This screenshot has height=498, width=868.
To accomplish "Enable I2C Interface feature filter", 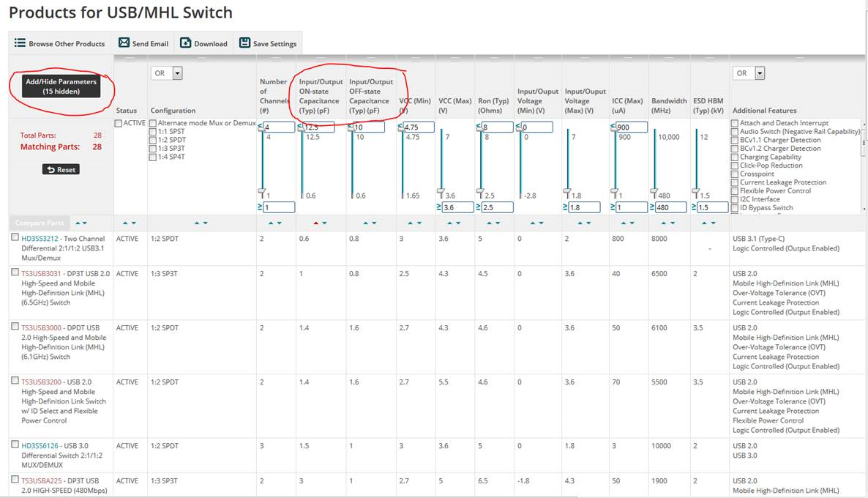I will [735, 199].
